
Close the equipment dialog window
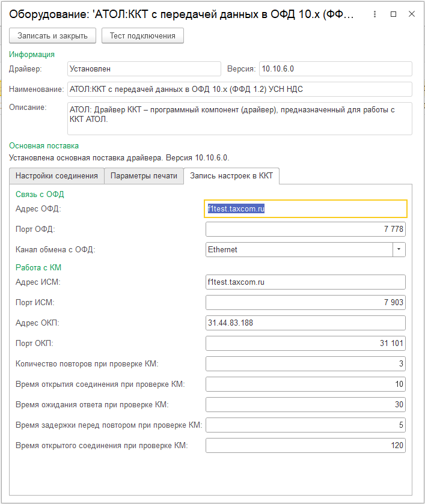tap(412, 13)
